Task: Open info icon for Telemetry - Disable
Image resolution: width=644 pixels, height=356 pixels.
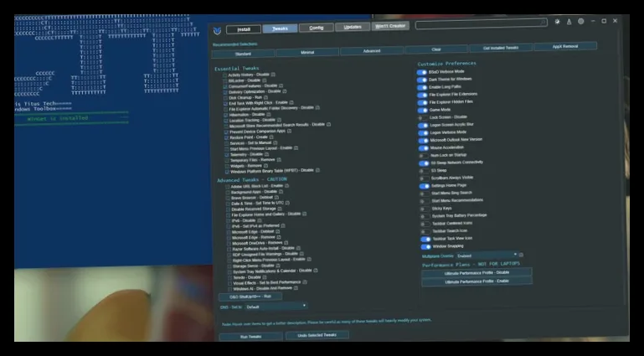Action: pos(266,154)
